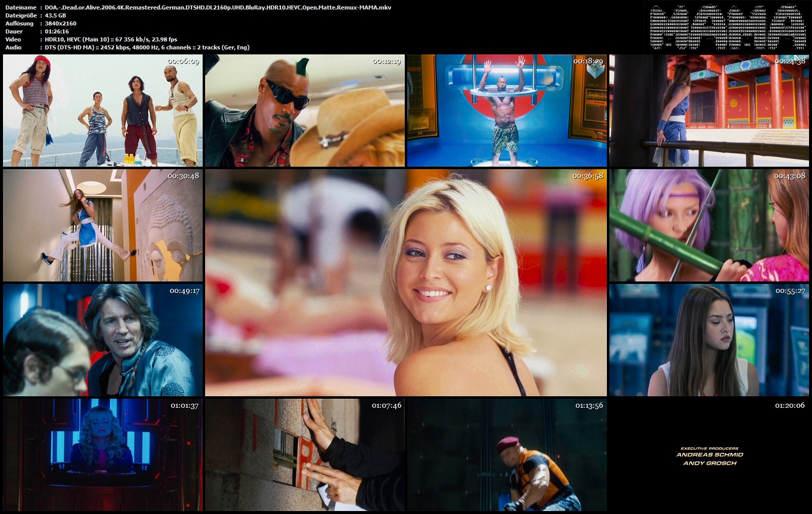
Task: Click the red temple courtyard thumbnail
Action: (709, 110)
